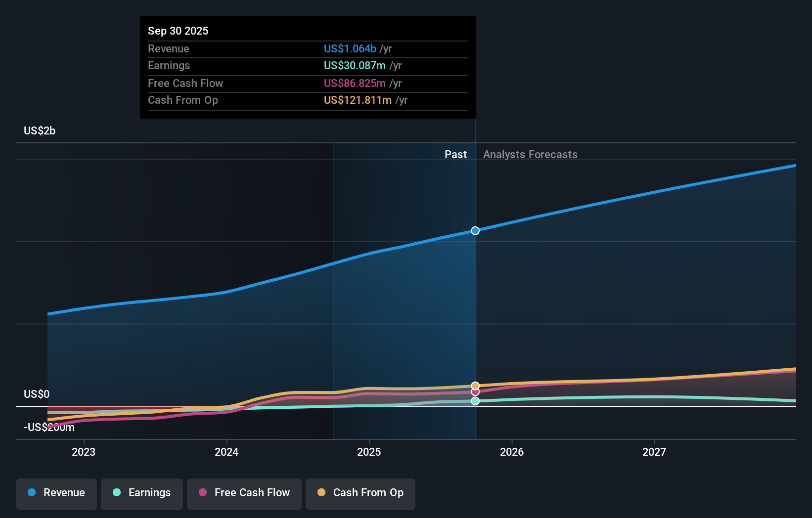
Task: Select the yellow Cash From Op data marker
Action: tap(475, 385)
